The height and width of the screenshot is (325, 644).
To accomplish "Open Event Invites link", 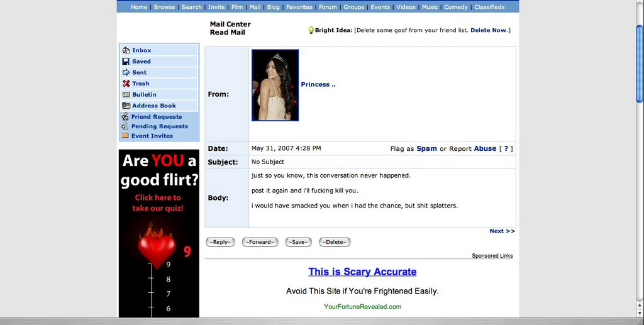I will pyautogui.click(x=152, y=136).
